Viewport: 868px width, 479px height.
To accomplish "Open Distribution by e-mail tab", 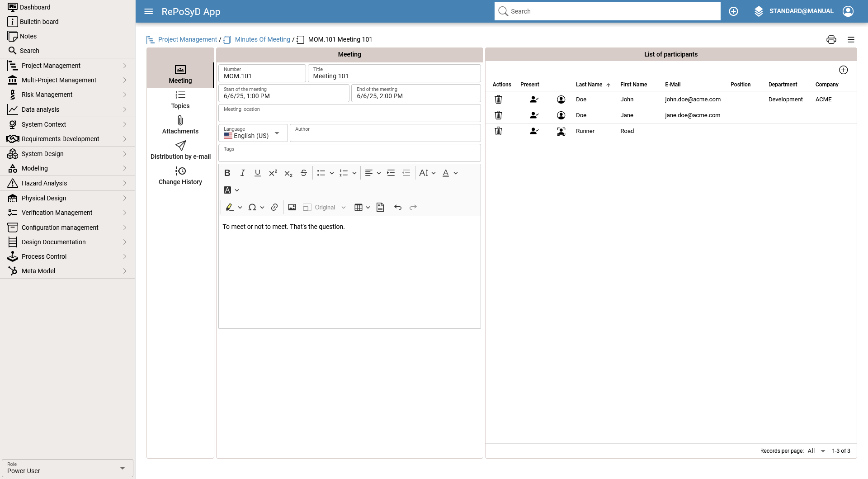I will click(x=180, y=151).
